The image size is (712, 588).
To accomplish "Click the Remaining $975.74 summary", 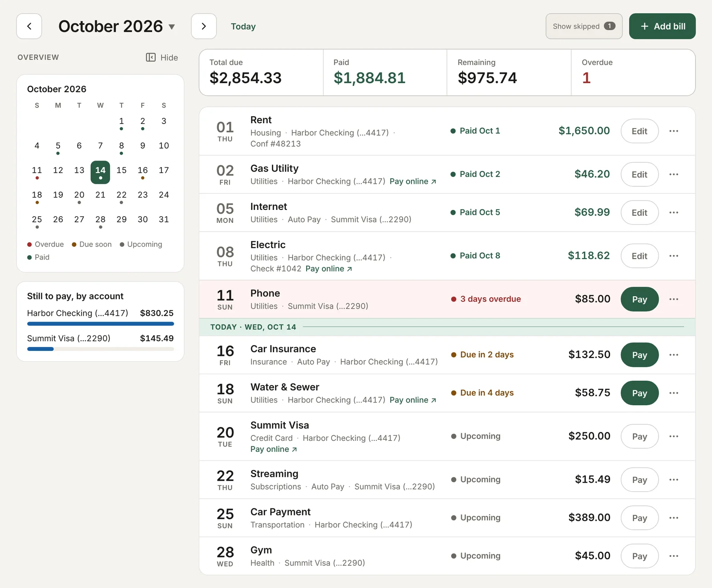I will point(509,72).
